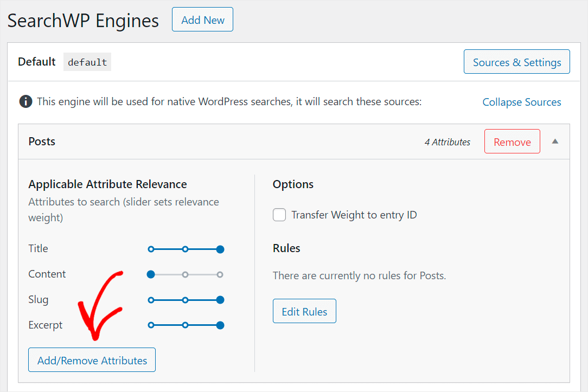Set Title relevance slider to maximum handle
The height and width of the screenshot is (392, 588).
pyautogui.click(x=220, y=249)
